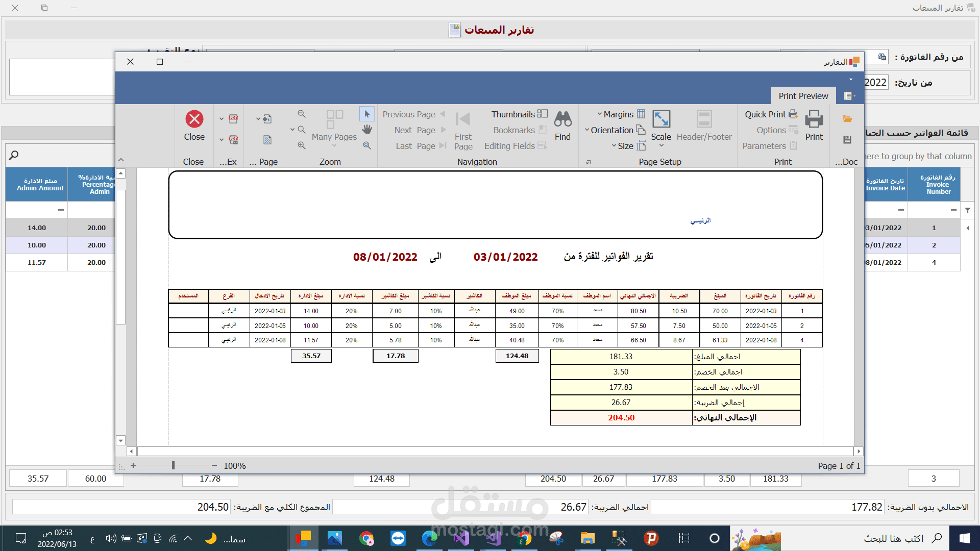Click the zoom in magnifier icon
This screenshot has height=551, width=980.
pos(302,145)
